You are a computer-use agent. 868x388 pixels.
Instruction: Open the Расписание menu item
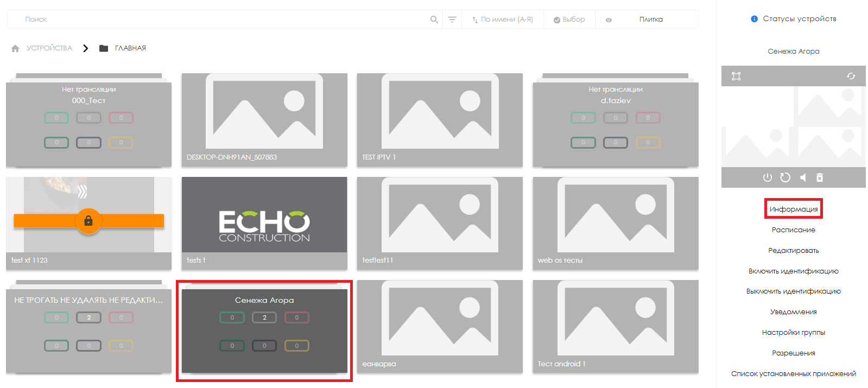(793, 230)
